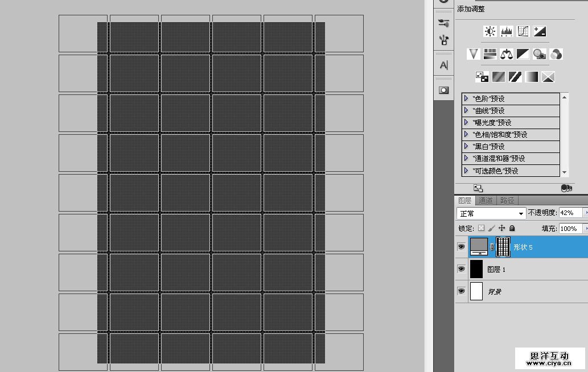Open the Brush Presets panel from dock
The height and width of the screenshot is (372, 588).
443,23
